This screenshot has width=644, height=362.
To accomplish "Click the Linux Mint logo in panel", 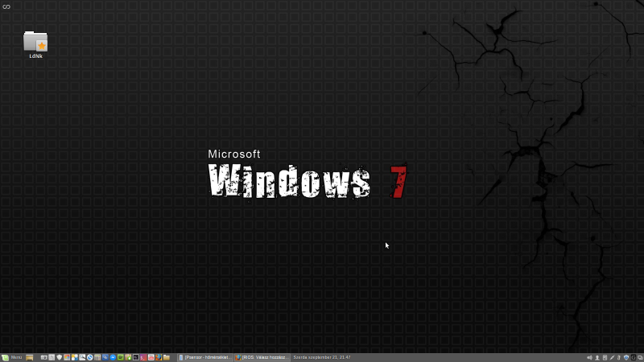I will pos(5,357).
